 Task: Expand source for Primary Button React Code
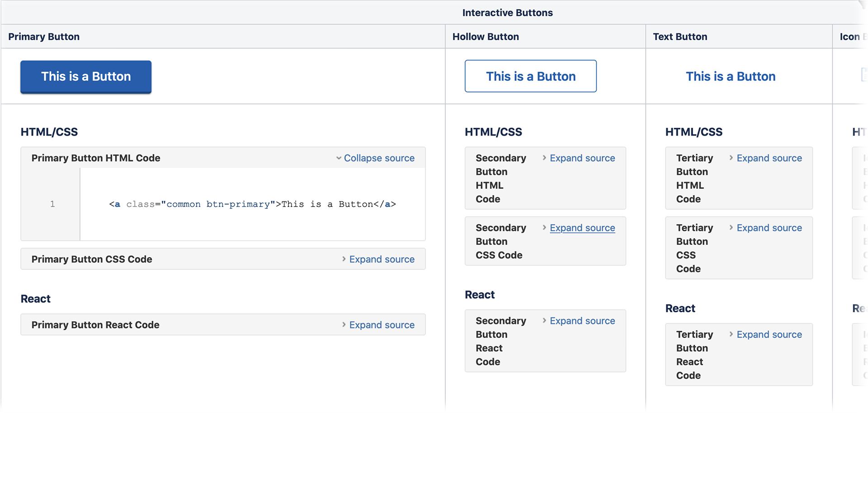[382, 325]
